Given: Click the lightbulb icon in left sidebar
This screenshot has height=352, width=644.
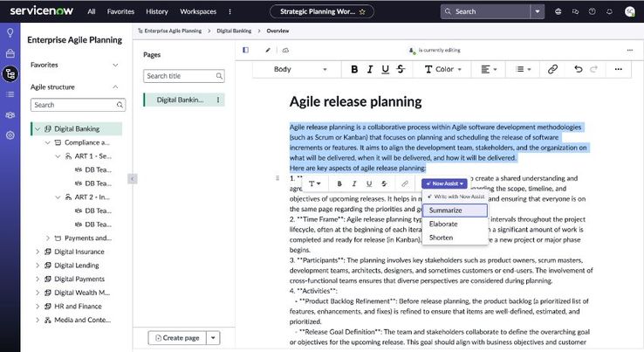Looking at the screenshot, I should (x=10, y=33).
